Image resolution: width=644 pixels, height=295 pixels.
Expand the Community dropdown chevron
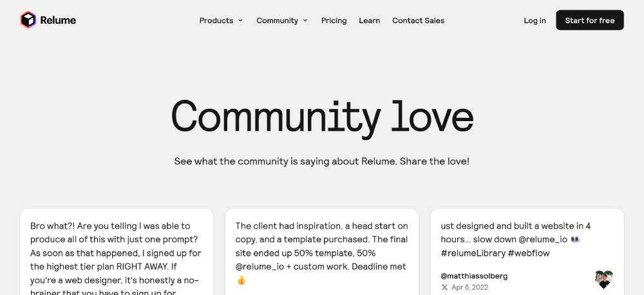(305, 21)
